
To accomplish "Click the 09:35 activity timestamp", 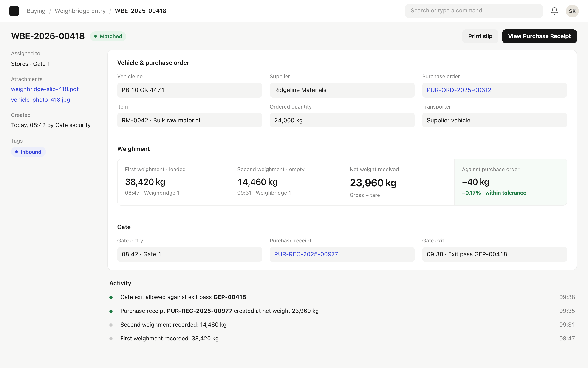I will point(567,311).
